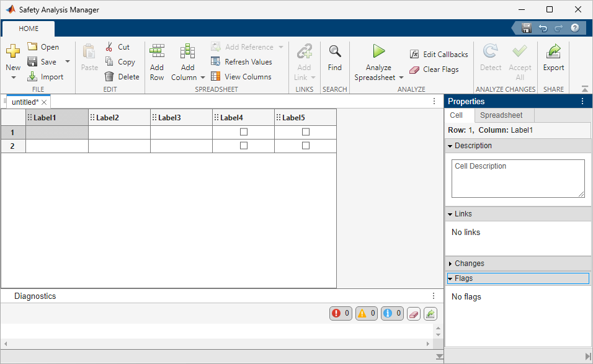The image size is (593, 364).
Task: Click the Add Row icon
Action: [157, 51]
